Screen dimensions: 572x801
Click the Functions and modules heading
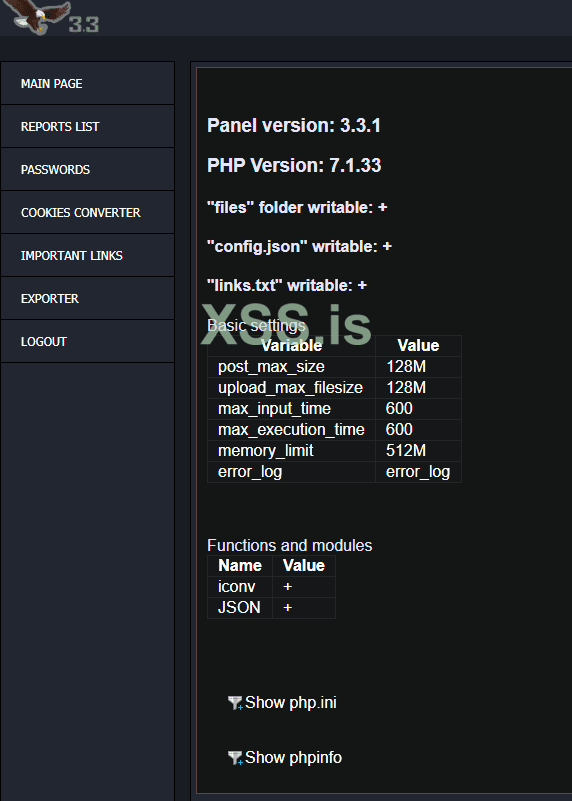click(290, 546)
